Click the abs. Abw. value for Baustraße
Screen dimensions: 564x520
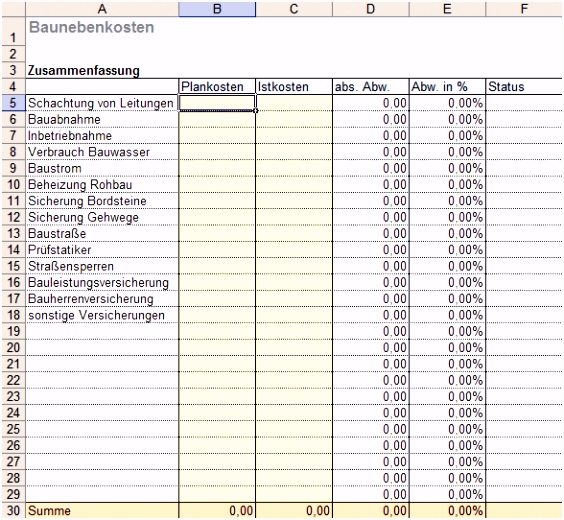(x=370, y=233)
